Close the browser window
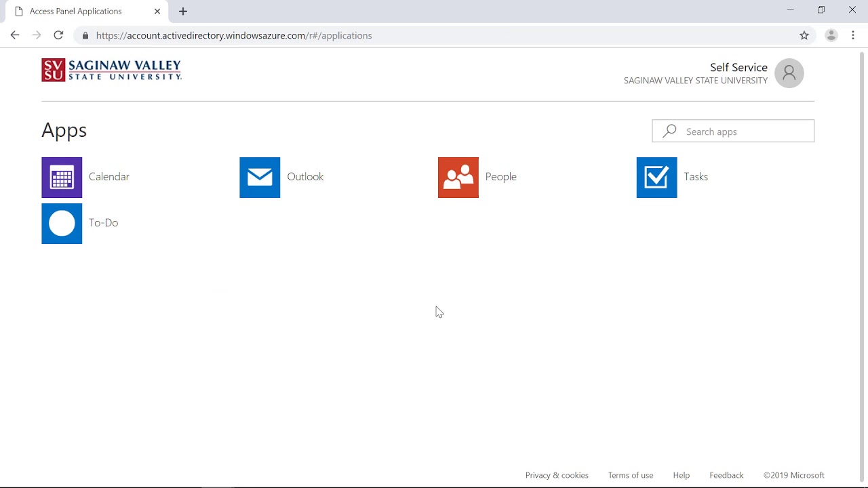 852,9
